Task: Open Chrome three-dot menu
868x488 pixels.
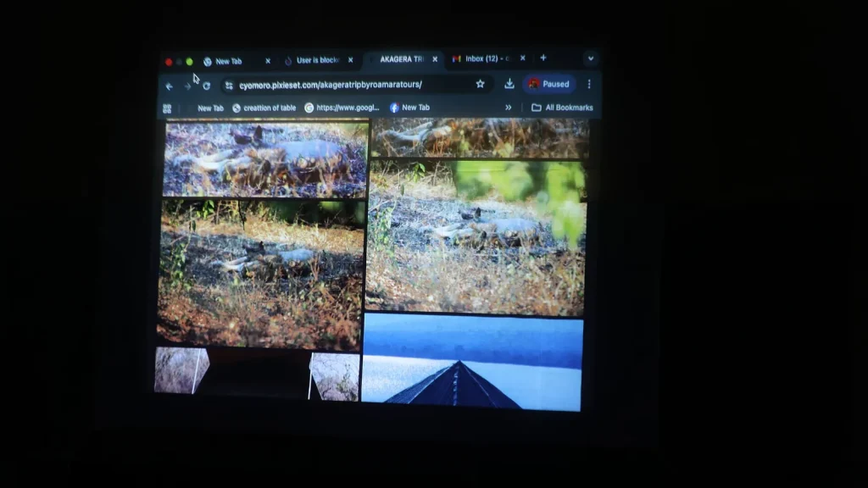Action: click(x=589, y=84)
